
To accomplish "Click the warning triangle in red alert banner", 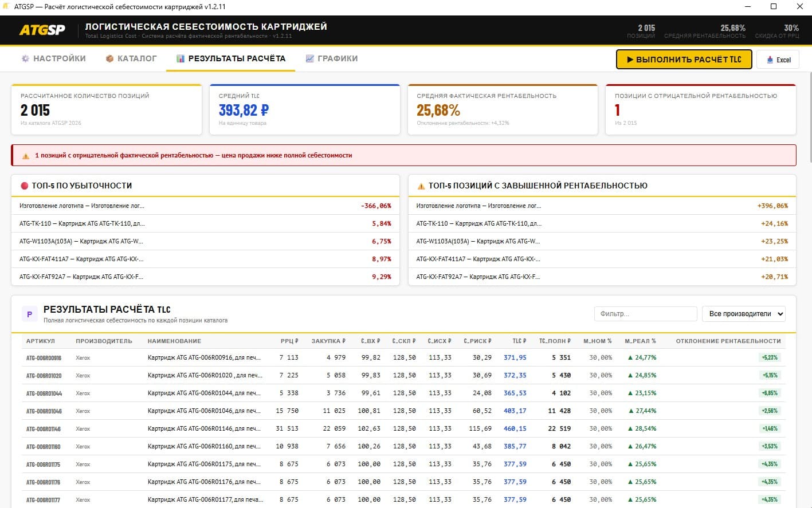I will pyautogui.click(x=26, y=156).
